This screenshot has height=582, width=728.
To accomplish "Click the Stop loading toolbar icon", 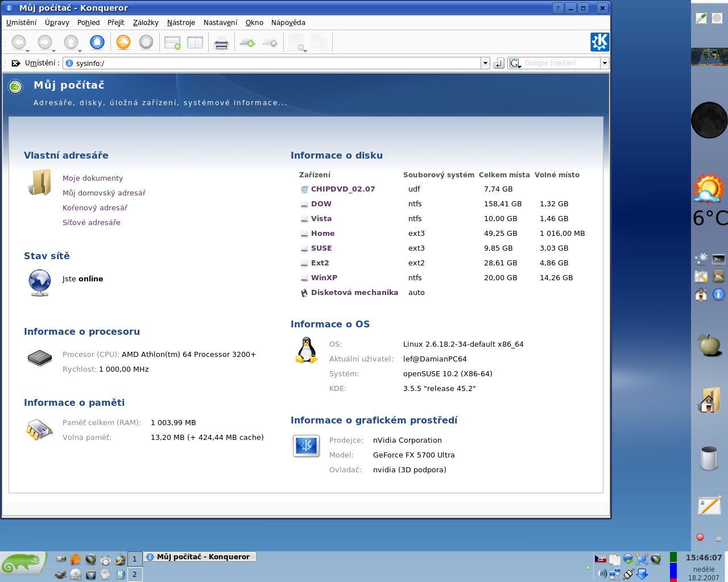I will 146,42.
